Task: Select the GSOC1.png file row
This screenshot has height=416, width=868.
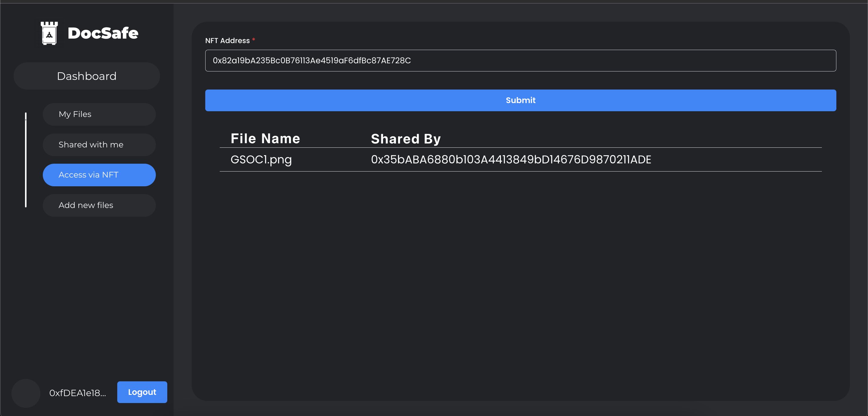Action: (520, 159)
